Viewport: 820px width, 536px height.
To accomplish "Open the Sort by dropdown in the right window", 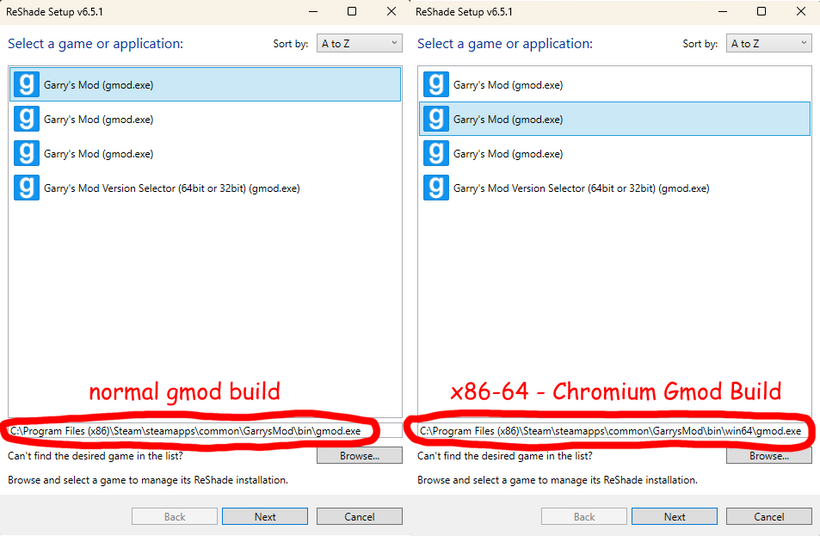I will 768,44.
